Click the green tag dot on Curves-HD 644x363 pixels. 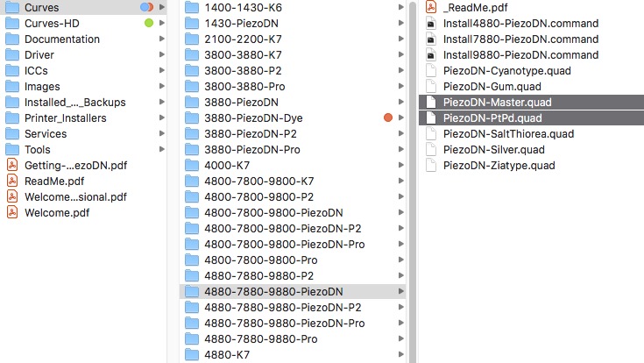(149, 23)
